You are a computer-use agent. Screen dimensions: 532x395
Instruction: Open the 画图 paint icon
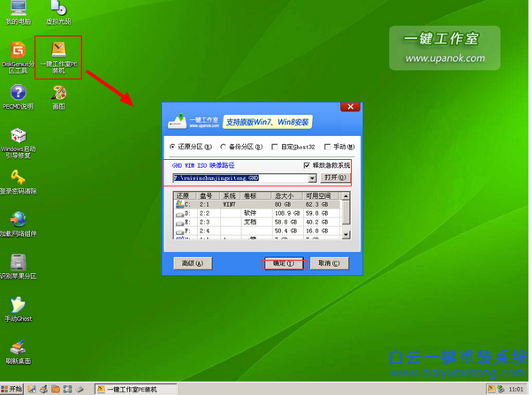tap(58, 93)
